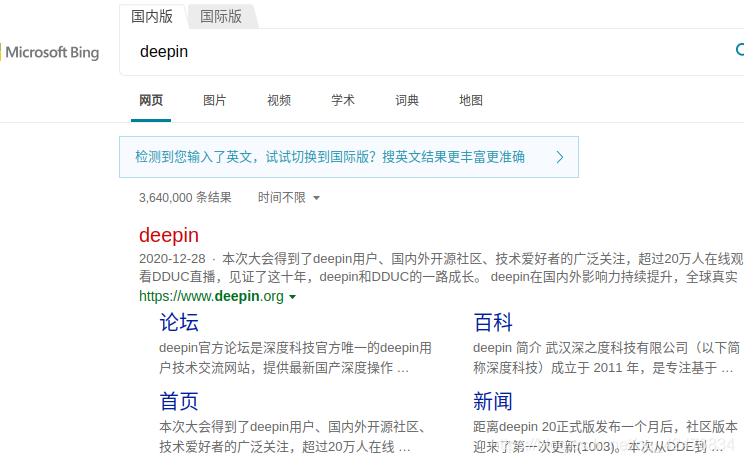The width and height of the screenshot is (744, 463).
Task: Open the 论坛 sitelink
Action: click(179, 323)
